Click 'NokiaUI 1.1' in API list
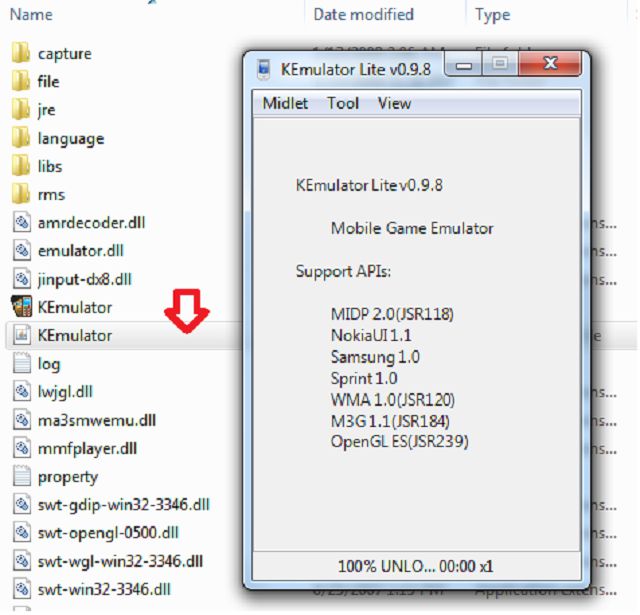Screen dimensions: 640x615 (x=371, y=335)
